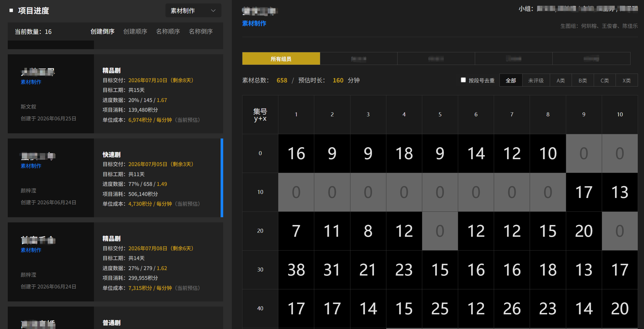Click unit cost 7,315积分 / 每分钟
The height and width of the screenshot is (329, 644).
click(150, 288)
